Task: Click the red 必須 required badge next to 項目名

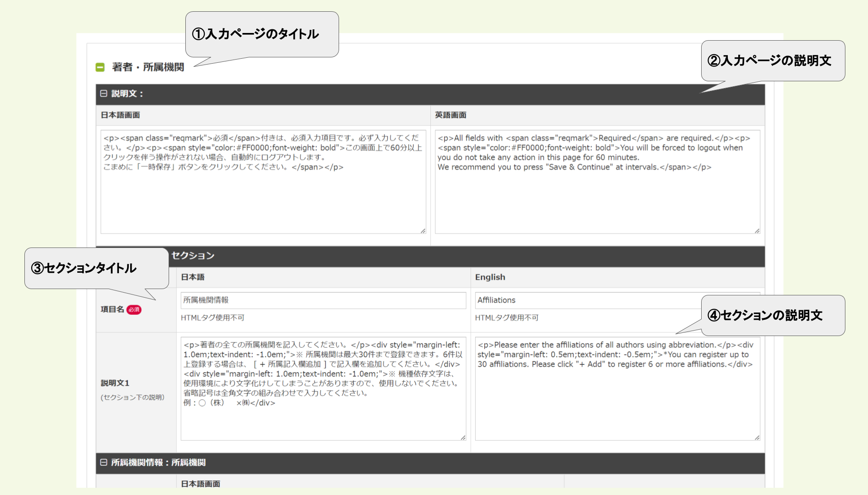Action: [133, 310]
